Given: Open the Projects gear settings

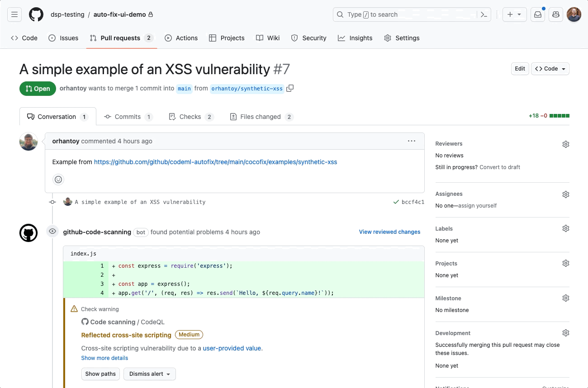Looking at the screenshot, I should tap(565, 263).
